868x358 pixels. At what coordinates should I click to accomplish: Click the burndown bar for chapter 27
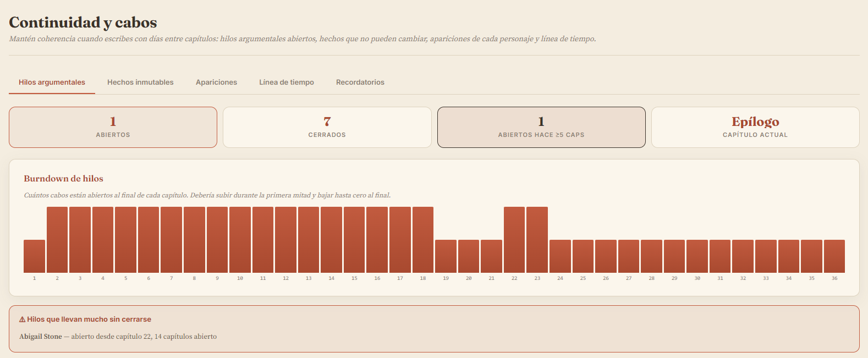click(629, 256)
